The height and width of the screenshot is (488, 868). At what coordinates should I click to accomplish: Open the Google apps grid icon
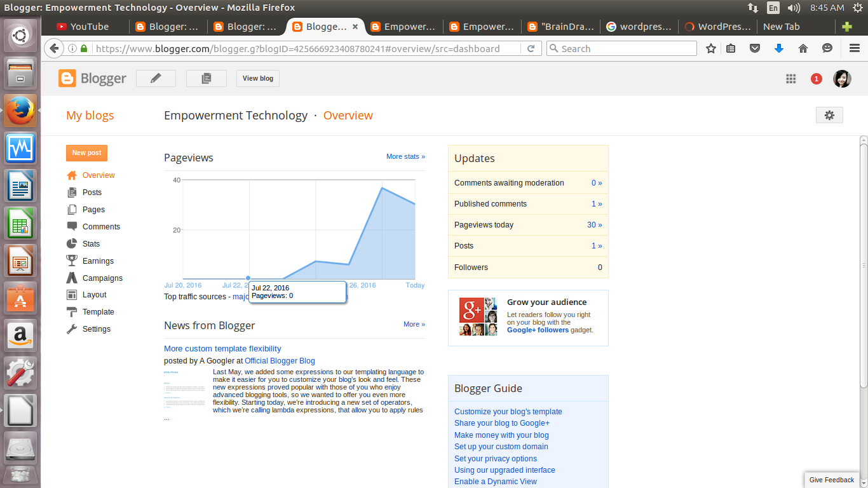790,79
